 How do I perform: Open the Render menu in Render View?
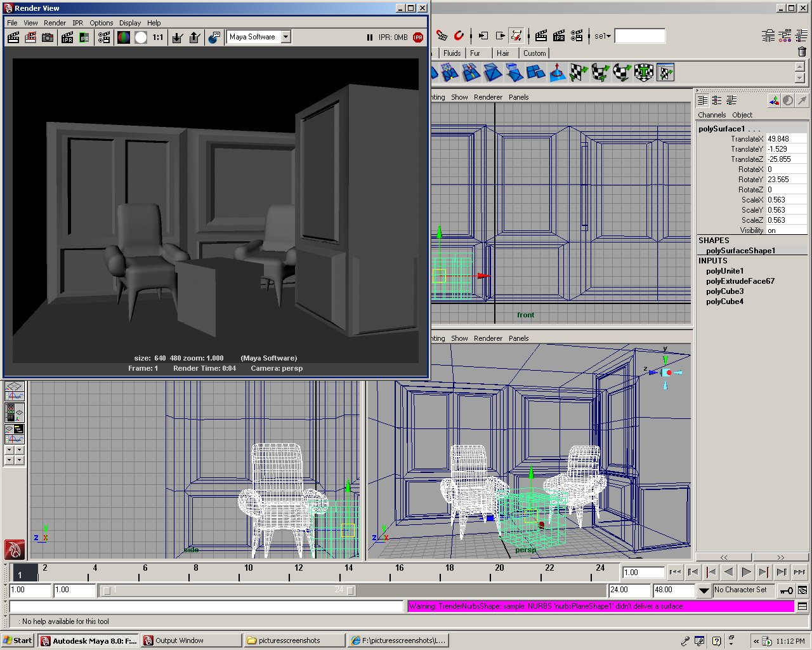pyautogui.click(x=55, y=23)
